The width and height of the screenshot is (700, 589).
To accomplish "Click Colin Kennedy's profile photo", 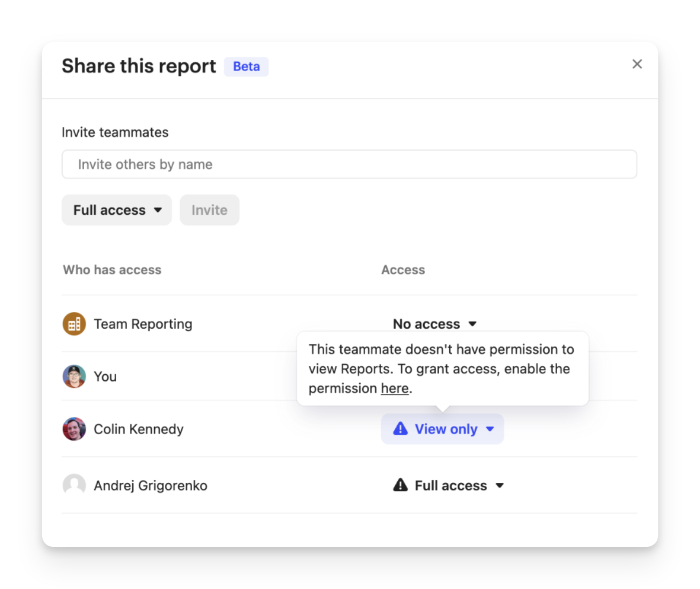I will pos(74,429).
